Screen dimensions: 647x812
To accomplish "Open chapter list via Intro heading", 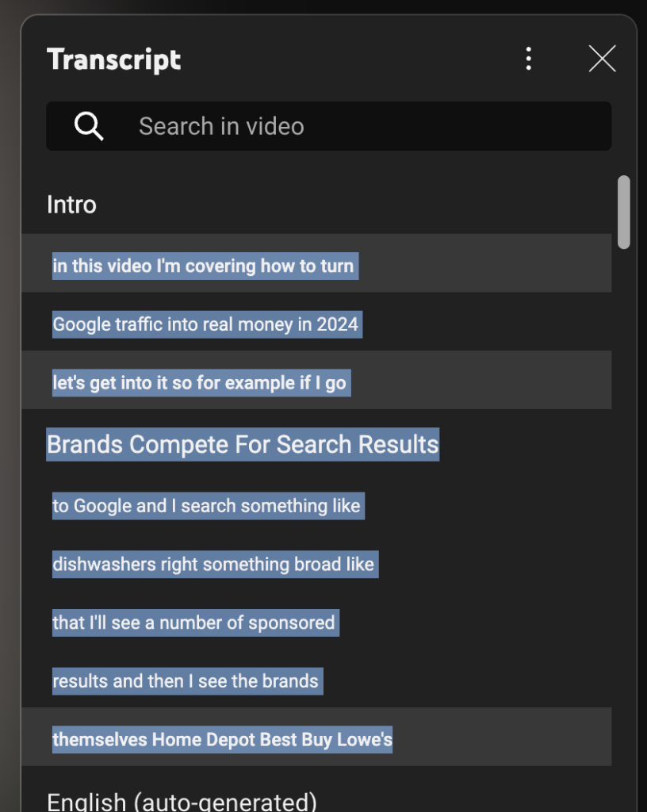I will point(71,205).
